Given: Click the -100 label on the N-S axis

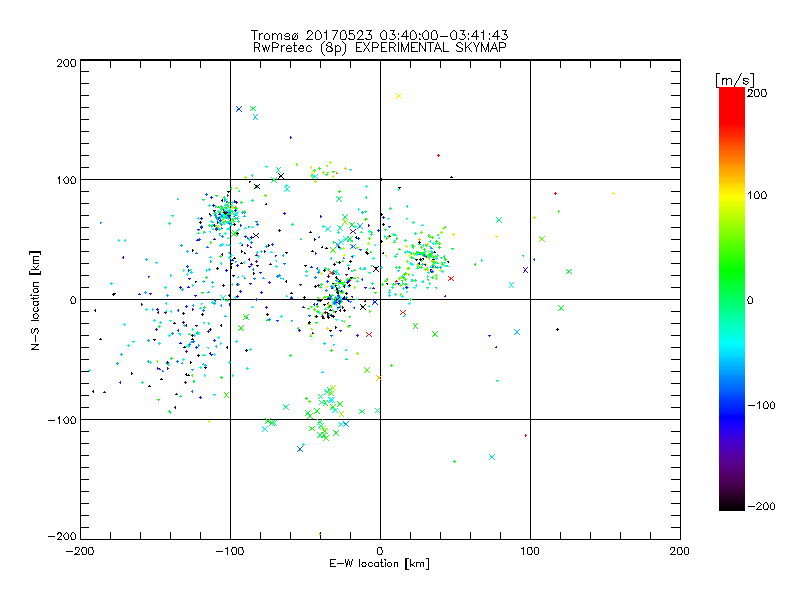Looking at the screenshot, I should 62,420.
